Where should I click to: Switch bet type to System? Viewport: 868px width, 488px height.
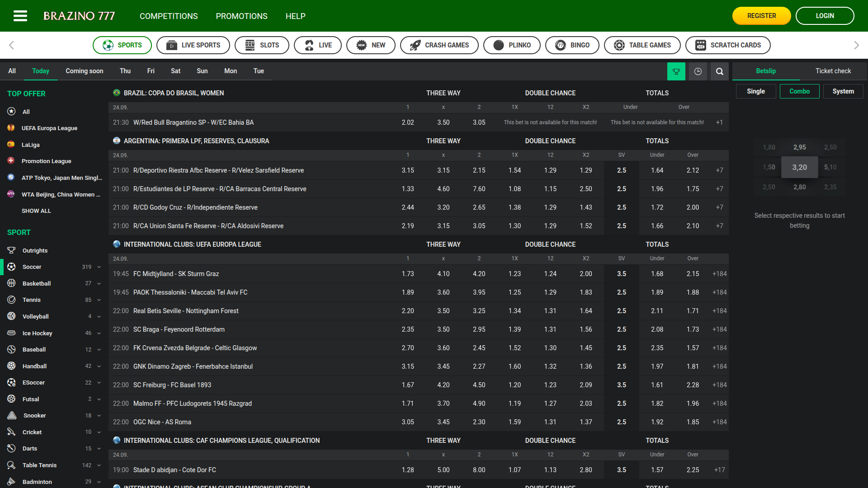pos(843,91)
